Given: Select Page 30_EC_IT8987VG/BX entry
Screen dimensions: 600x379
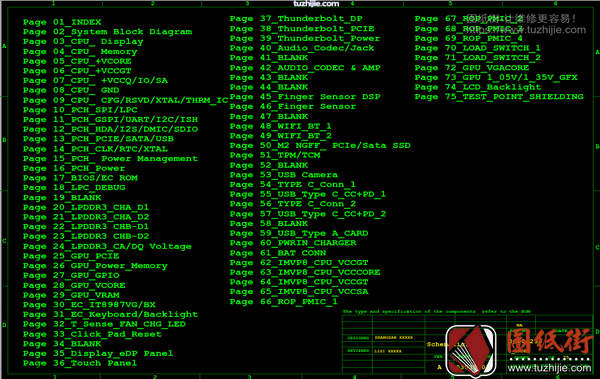Looking at the screenshot, I should (89, 305).
